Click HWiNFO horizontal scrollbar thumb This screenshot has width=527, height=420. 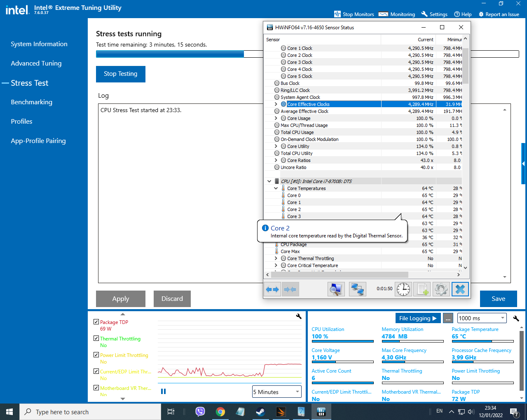click(340, 275)
